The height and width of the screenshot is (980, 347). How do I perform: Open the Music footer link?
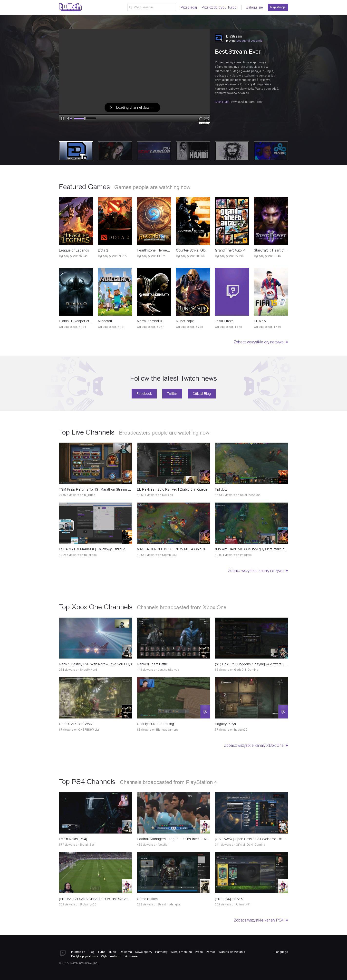(x=113, y=952)
